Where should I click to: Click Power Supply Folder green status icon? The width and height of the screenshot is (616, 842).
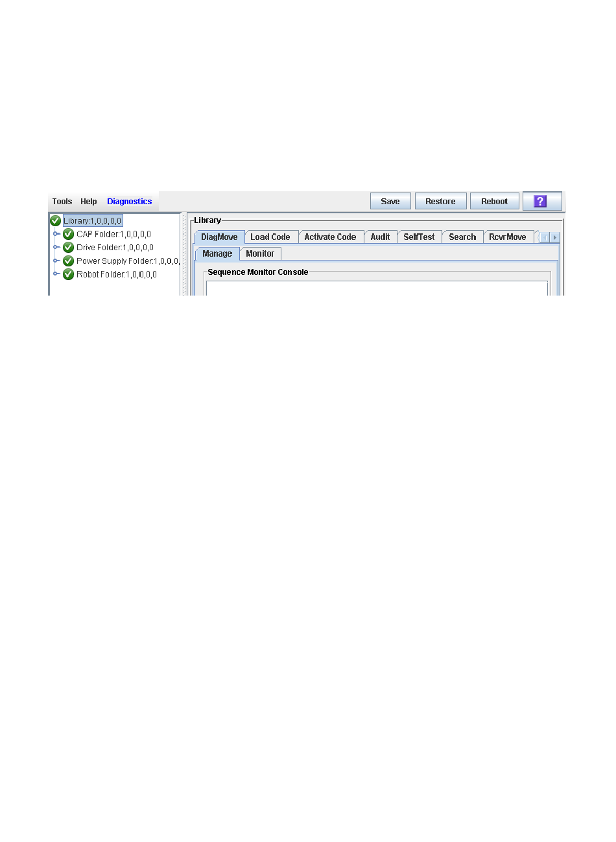click(68, 261)
